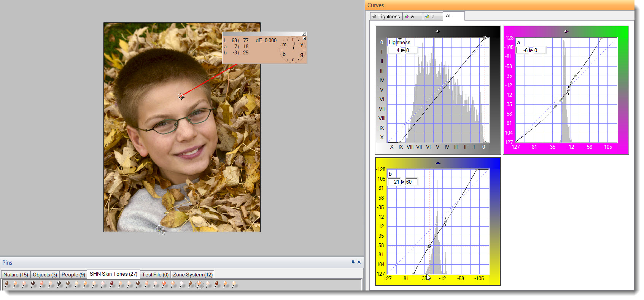The width and height of the screenshot is (644, 300).
Task: Click the Lightness curve flip arrows icon
Action: 437,32
